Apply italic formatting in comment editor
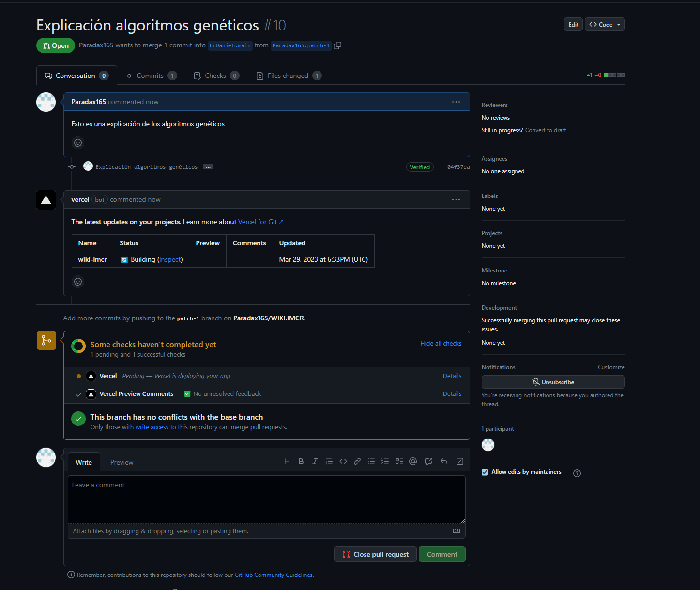The image size is (700, 590). click(x=315, y=462)
